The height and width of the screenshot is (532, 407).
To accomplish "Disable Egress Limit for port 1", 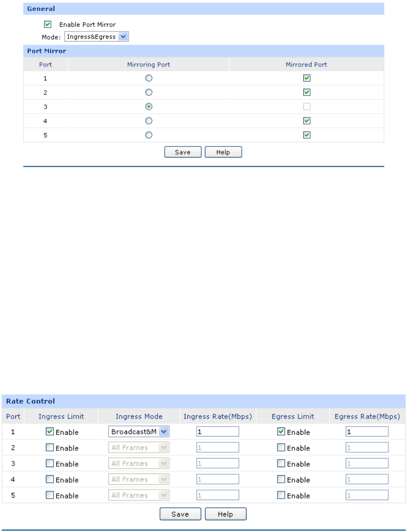I will coord(281,432).
